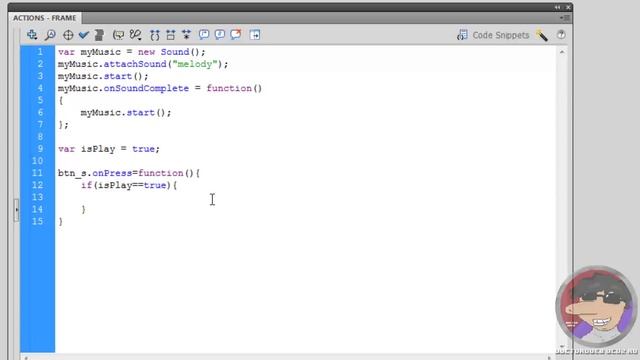This screenshot has width=640, height=360.
Task: Click Collapse between braces icon
Action: 155,35
